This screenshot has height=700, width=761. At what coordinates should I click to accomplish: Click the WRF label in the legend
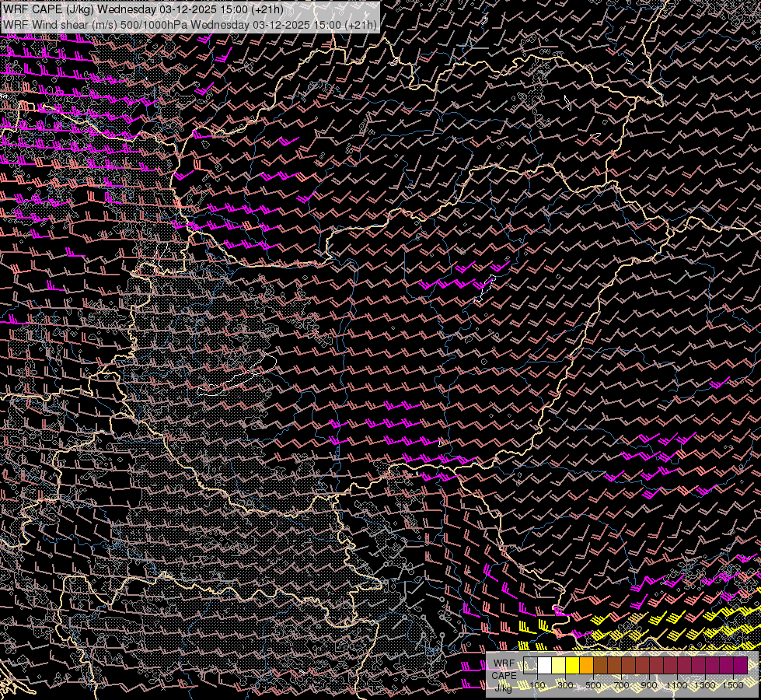(504, 663)
